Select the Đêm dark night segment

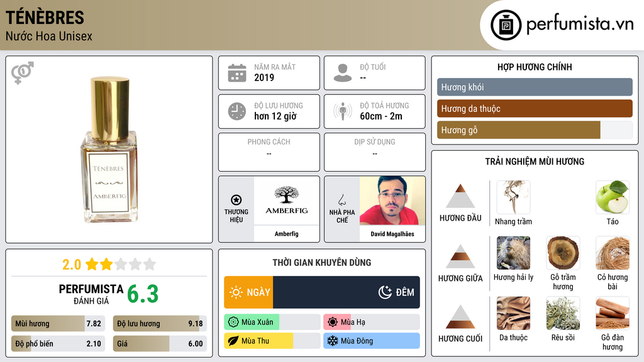347,292
